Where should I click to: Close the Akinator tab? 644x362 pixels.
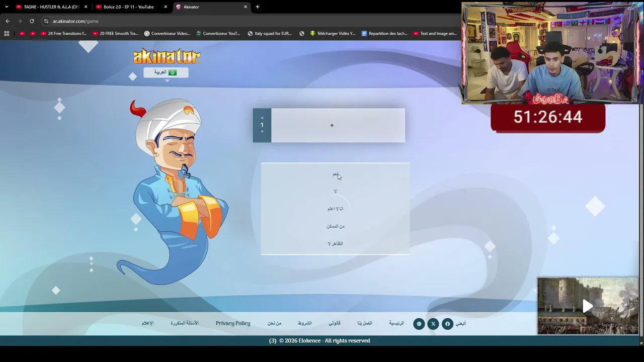[x=246, y=7]
